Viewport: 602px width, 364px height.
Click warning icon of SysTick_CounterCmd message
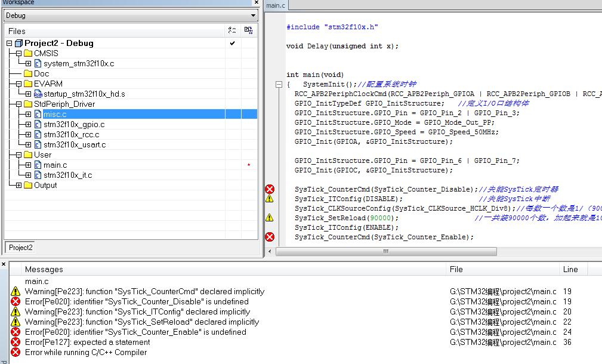pyautogui.click(x=16, y=291)
